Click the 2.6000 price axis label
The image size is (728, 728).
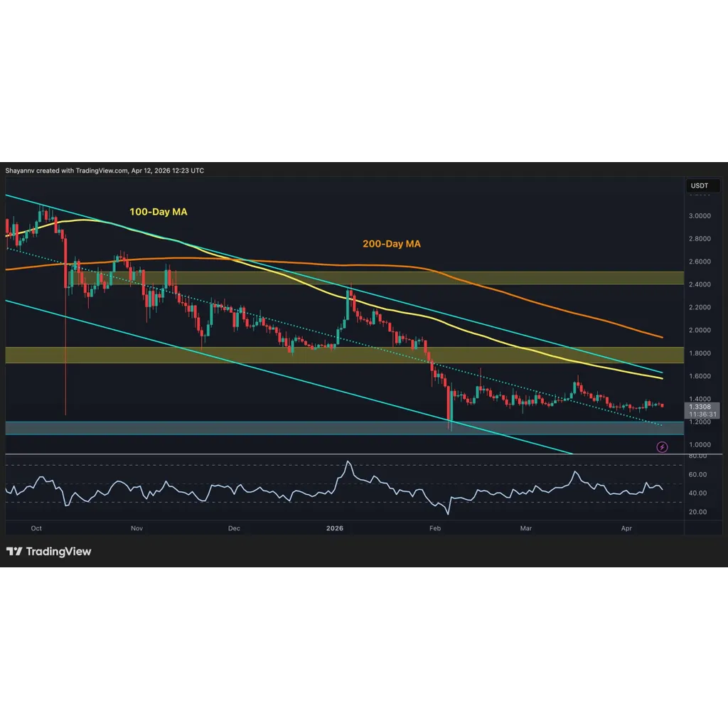[700, 262]
